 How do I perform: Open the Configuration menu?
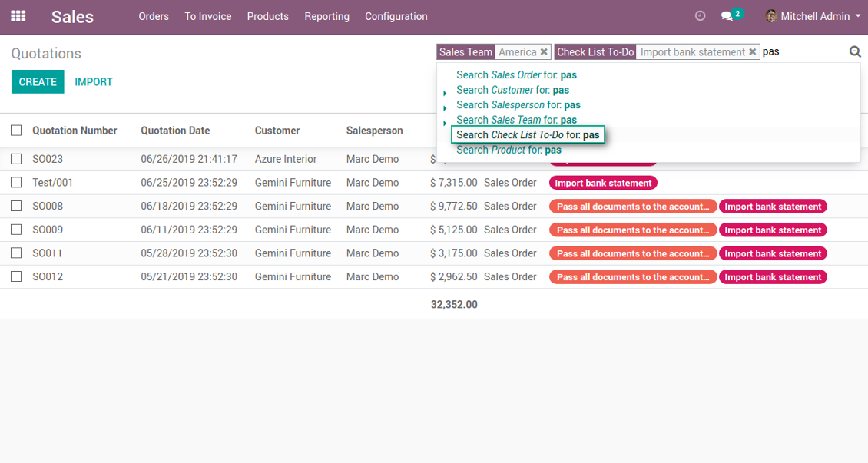(396, 17)
